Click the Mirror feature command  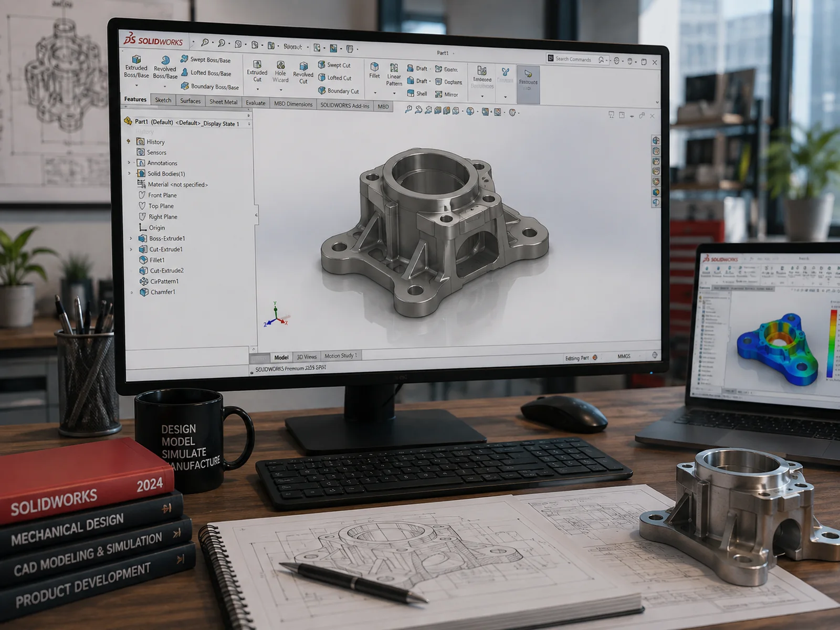point(447,94)
